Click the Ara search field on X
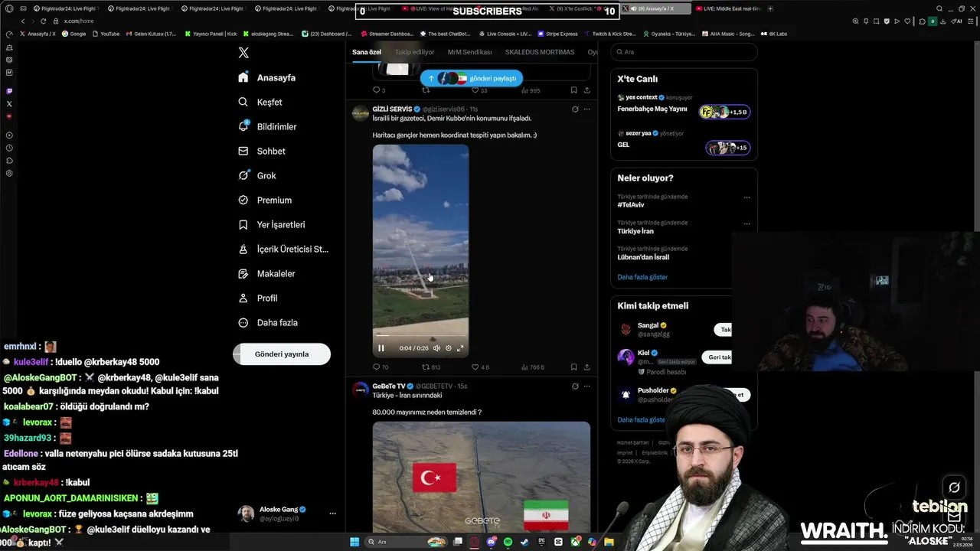980x551 pixels. (x=684, y=52)
